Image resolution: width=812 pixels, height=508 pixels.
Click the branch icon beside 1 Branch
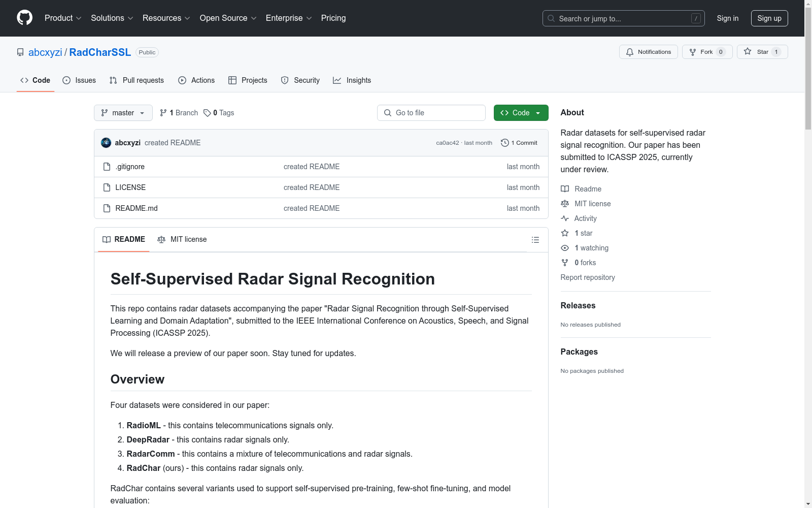(163, 113)
